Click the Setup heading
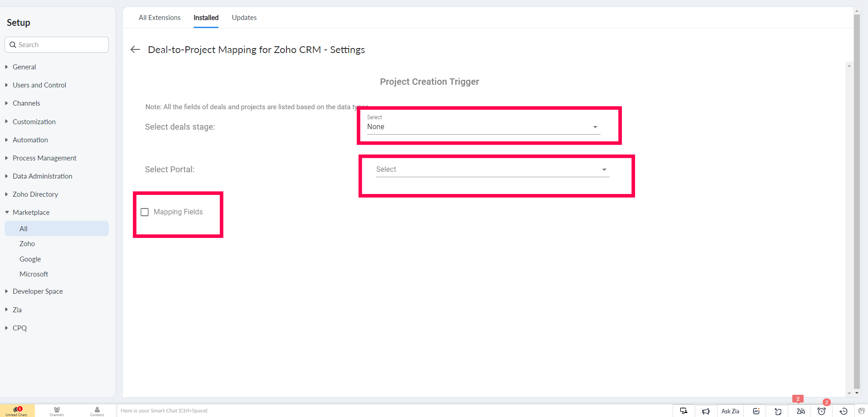The width and height of the screenshot is (868, 417). tap(19, 23)
